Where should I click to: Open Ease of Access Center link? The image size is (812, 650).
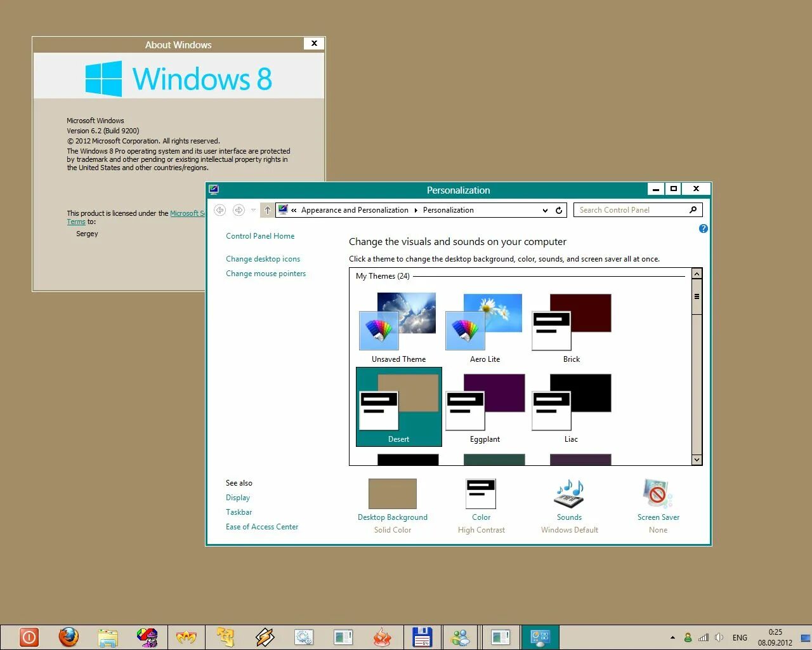[x=262, y=527]
